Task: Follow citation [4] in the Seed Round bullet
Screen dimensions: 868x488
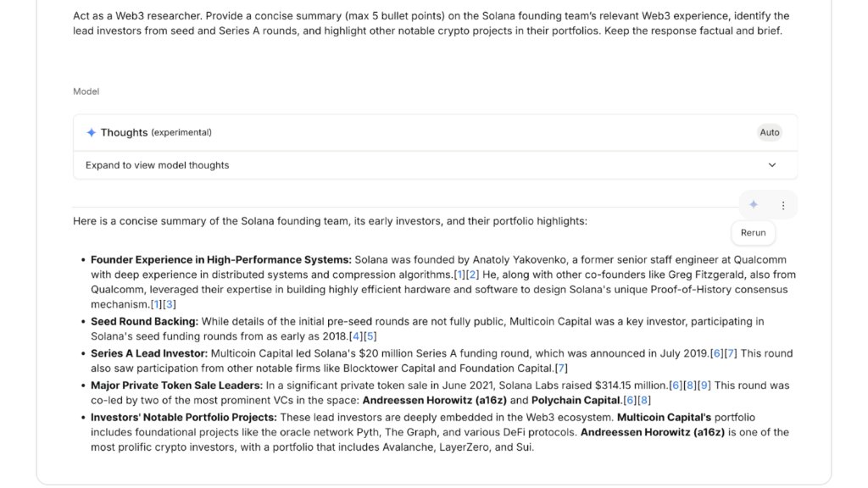Action: tap(356, 336)
